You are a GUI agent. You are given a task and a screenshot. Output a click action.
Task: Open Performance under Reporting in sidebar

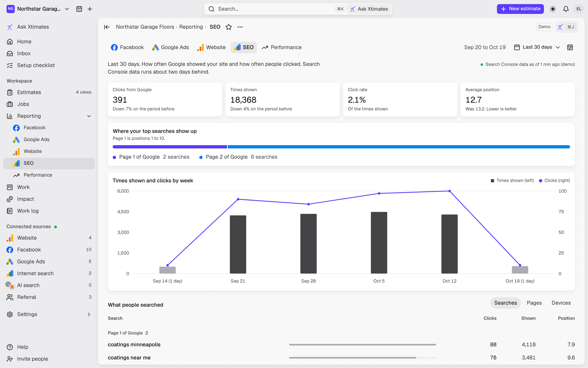pyautogui.click(x=49, y=175)
